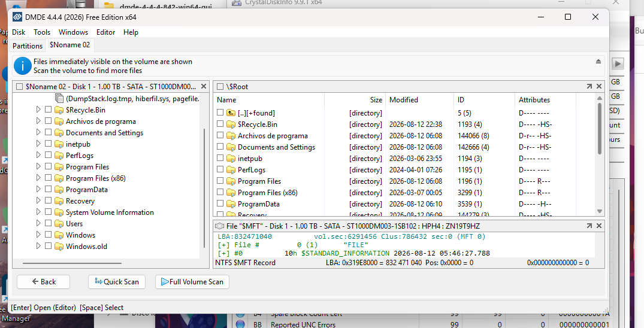
Task: Check the \$Root panel header checkbox
Action: (x=220, y=87)
